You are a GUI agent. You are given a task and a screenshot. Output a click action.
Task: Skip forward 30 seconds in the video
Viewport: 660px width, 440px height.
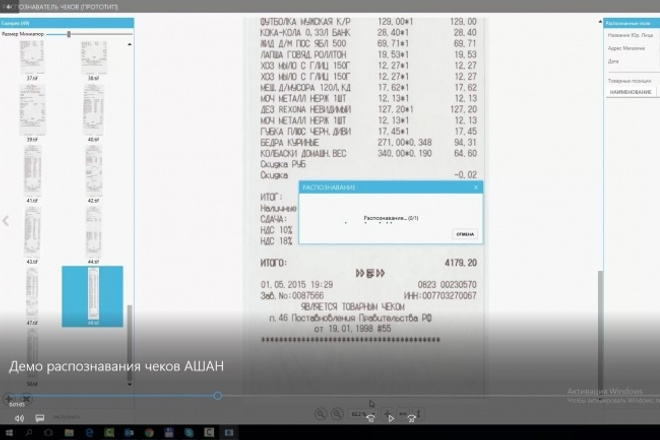411,418
